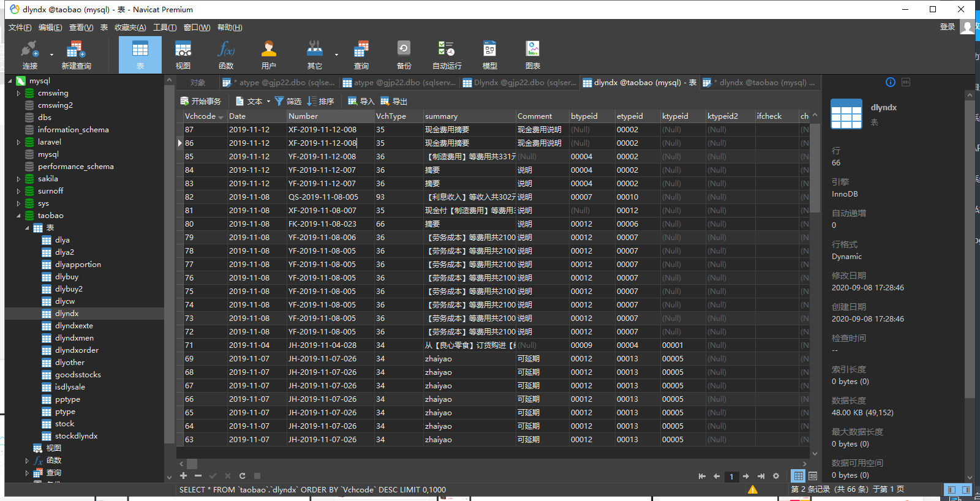Click the page number field showing 1
The image size is (980, 501).
pos(731,477)
